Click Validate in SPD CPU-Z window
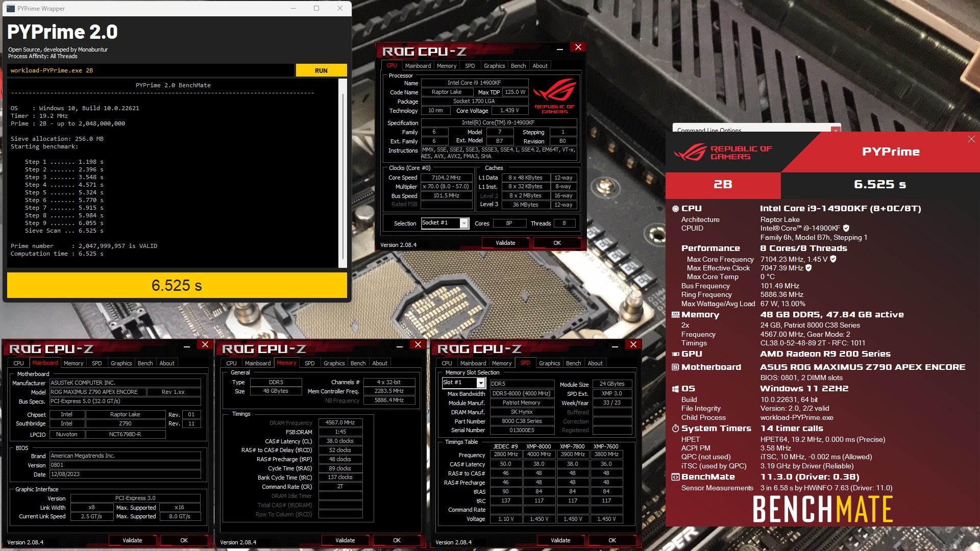This screenshot has width=980, height=551. coord(560,540)
